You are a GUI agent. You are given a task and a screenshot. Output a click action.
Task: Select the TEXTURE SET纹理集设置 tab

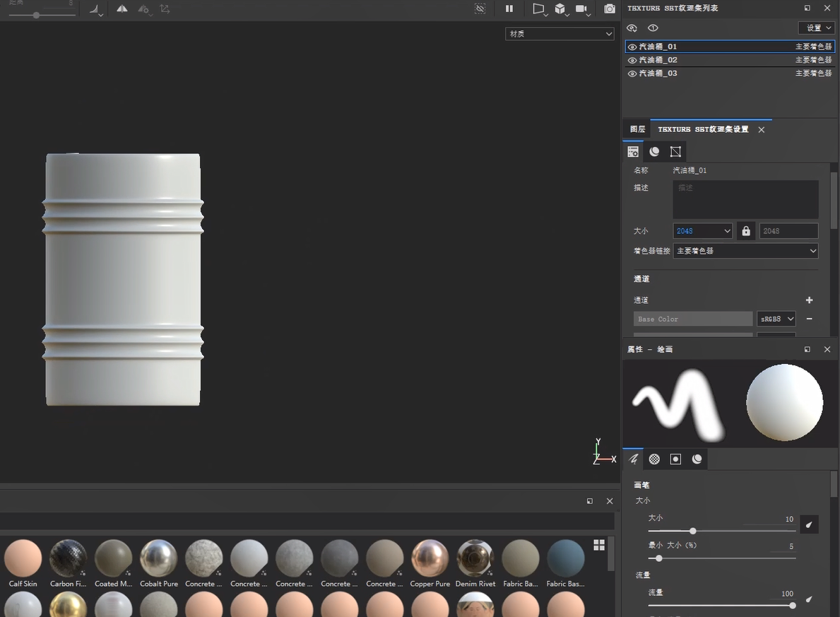coord(703,129)
